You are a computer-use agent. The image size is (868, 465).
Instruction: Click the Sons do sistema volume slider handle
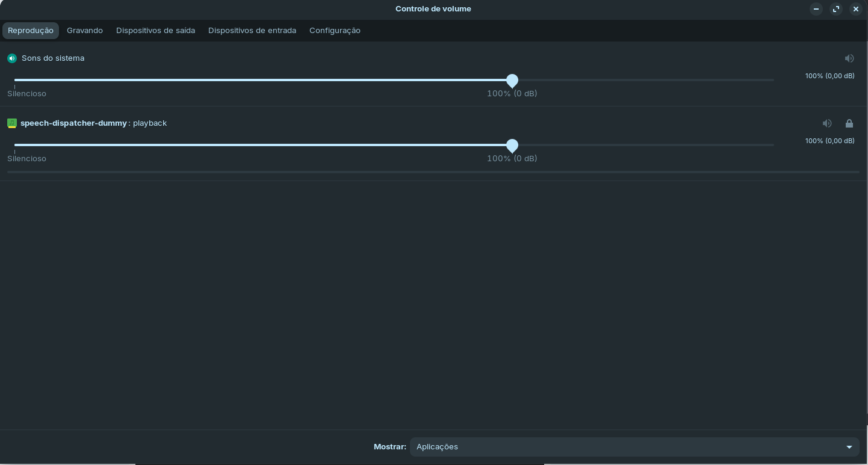click(x=512, y=81)
